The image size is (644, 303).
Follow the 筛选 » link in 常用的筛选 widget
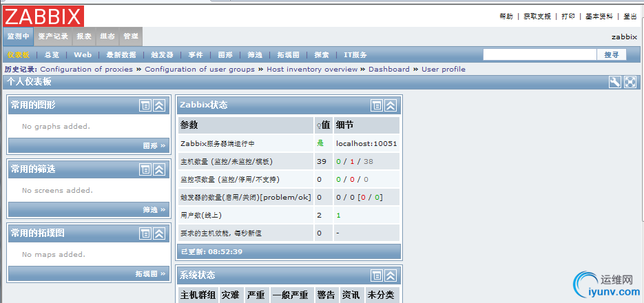pyautogui.click(x=154, y=210)
